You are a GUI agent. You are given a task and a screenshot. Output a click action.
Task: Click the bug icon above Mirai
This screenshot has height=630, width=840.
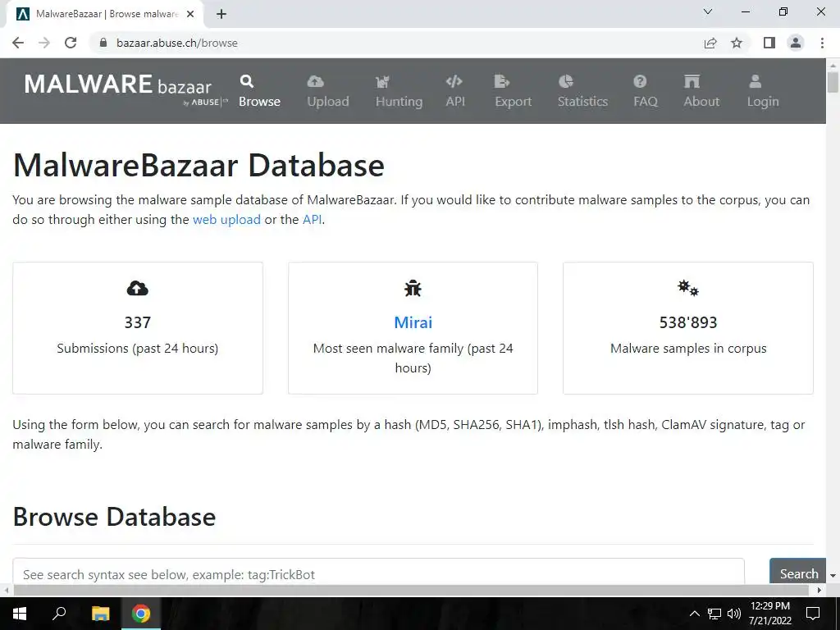(413, 288)
